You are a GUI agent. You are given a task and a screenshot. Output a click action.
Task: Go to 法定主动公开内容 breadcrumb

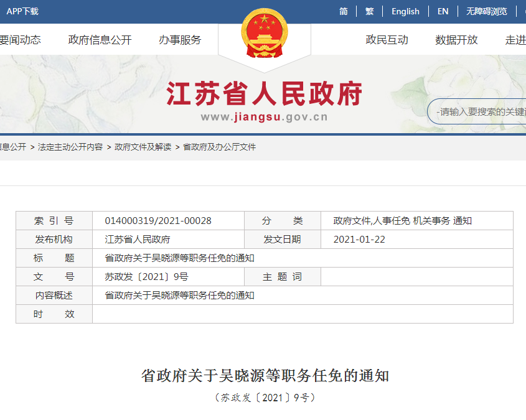[70, 147]
